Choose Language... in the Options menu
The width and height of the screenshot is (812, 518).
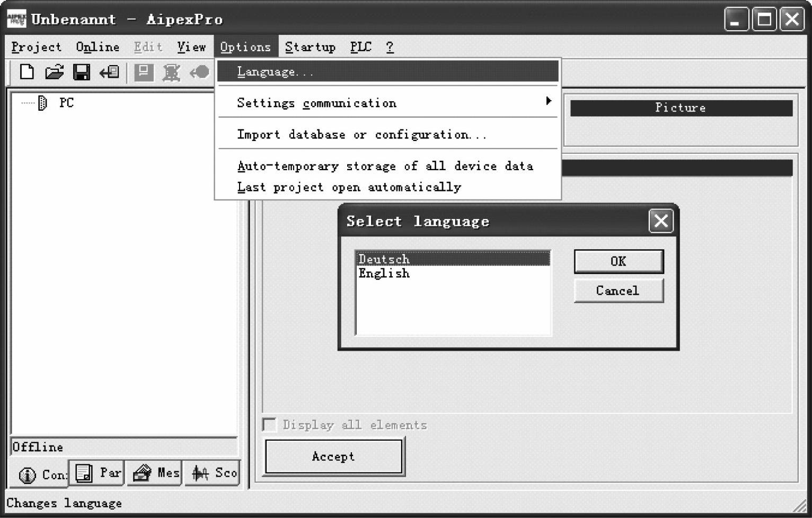[387, 71]
